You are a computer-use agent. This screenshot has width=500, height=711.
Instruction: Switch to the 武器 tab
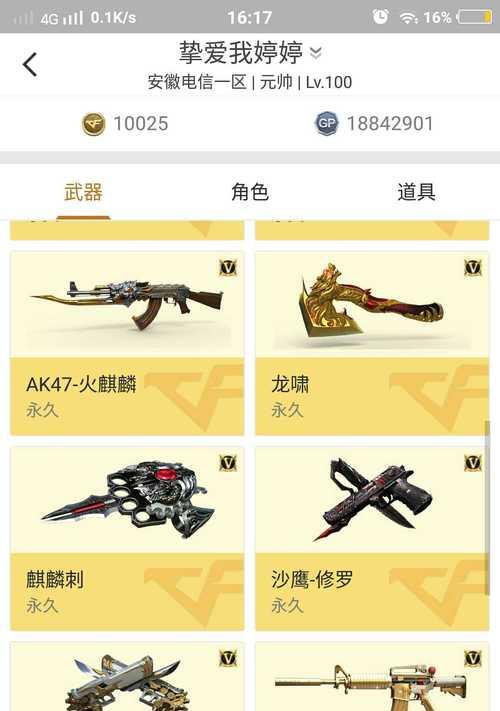click(x=83, y=192)
